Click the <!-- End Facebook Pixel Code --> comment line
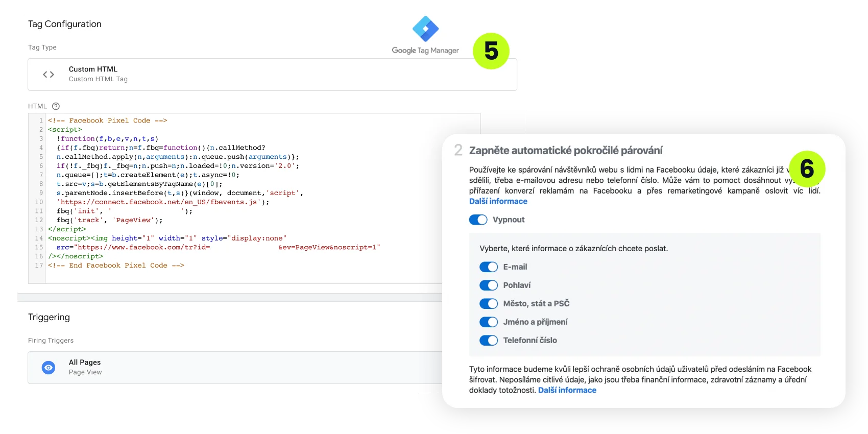Image resolution: width=868 pixels, height=434 pixels. pyautogui.click(x=116, y=266)
